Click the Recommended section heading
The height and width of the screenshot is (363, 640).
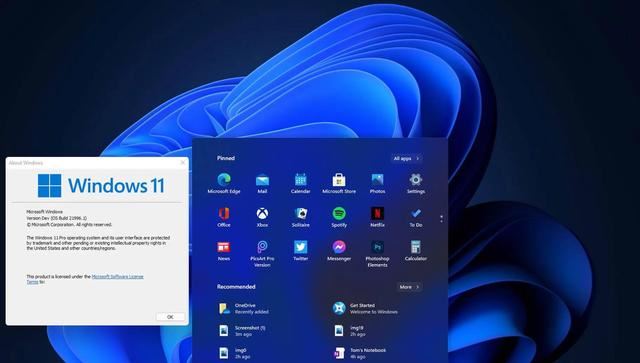pyautogui.click(x=236, y=287)
